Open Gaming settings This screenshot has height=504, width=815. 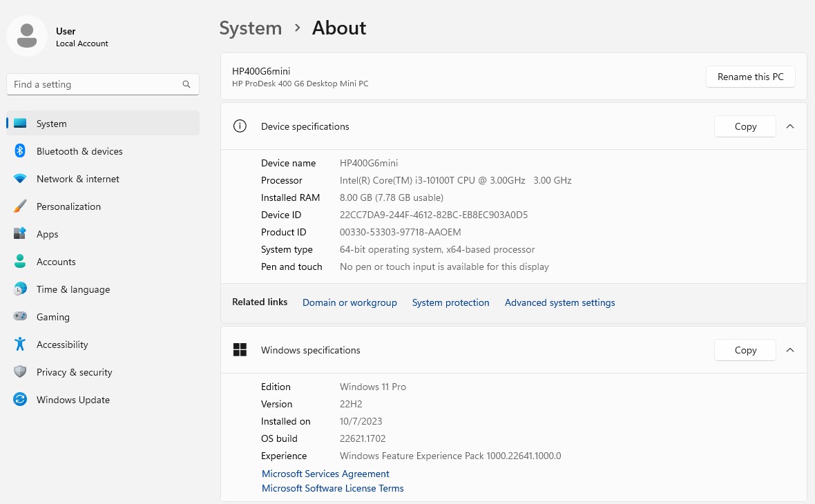click(x=103, y=316)
